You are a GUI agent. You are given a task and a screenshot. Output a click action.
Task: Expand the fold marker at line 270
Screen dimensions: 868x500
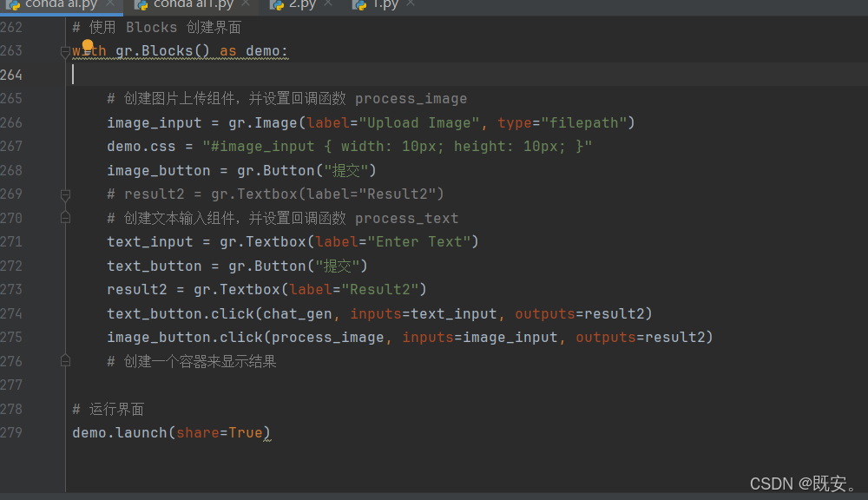pos(64,217)
